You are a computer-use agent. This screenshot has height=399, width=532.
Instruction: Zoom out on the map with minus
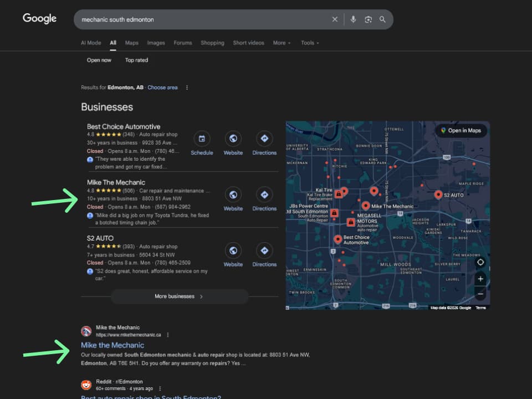(x=480, y=294)
